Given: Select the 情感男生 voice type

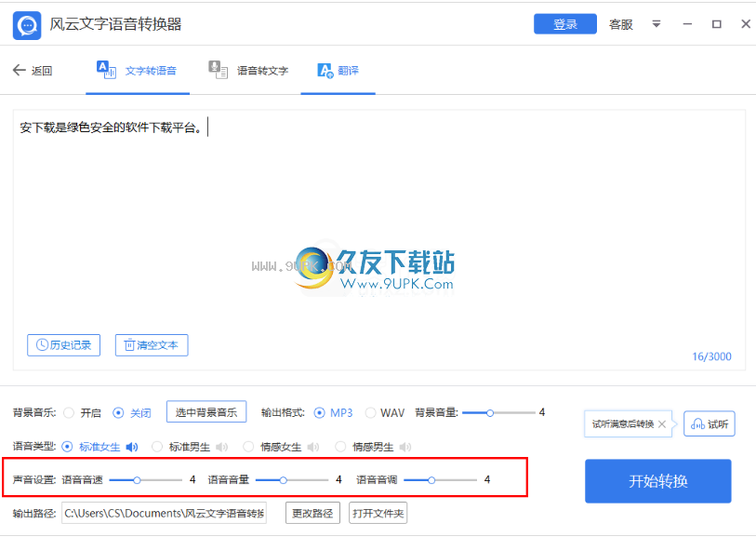Looking at the screenshot, I should pyautogui.click(x=340, y=447).
